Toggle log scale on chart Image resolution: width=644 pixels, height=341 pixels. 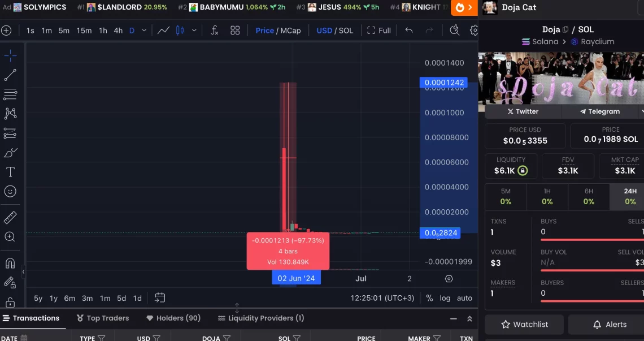click(445, 298)
